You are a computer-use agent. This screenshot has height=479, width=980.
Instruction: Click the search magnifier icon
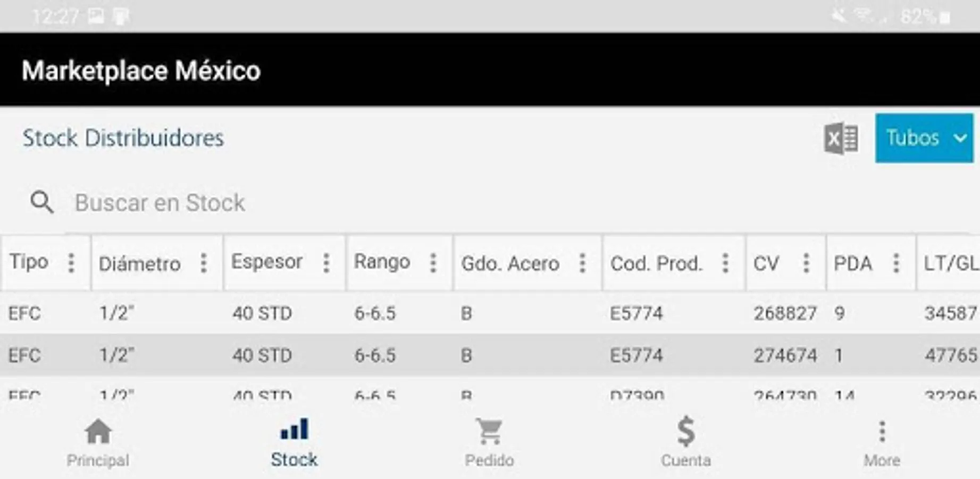[x=41, y=202]
